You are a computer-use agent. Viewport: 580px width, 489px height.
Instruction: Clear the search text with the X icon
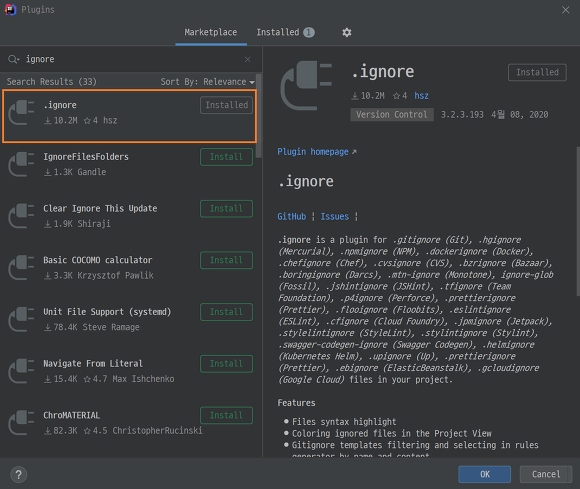(x=247, y=59)
